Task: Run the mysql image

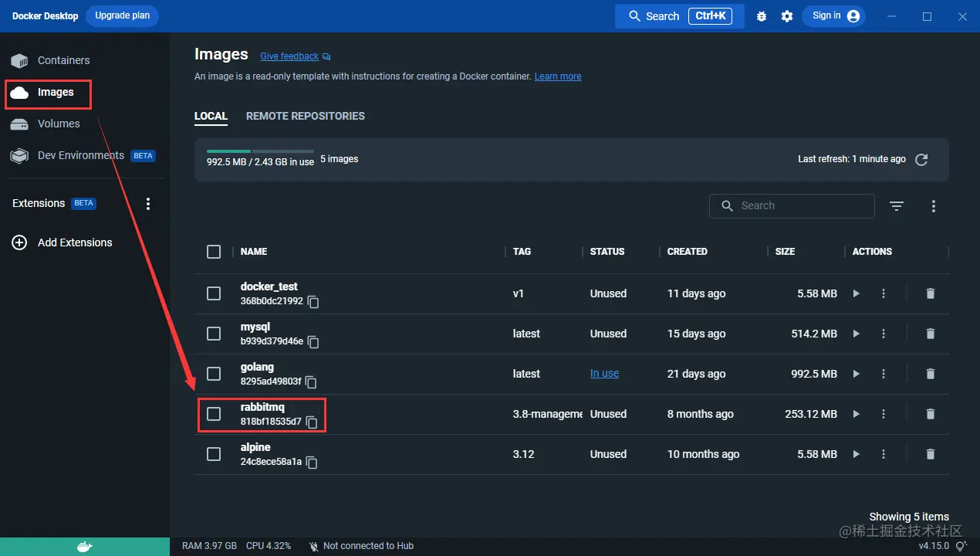Action: [856, 334]
